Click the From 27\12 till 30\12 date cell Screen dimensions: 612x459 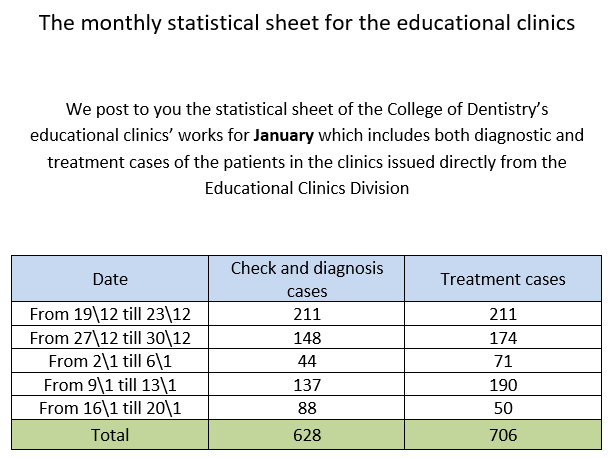click(x=110, y=338)
